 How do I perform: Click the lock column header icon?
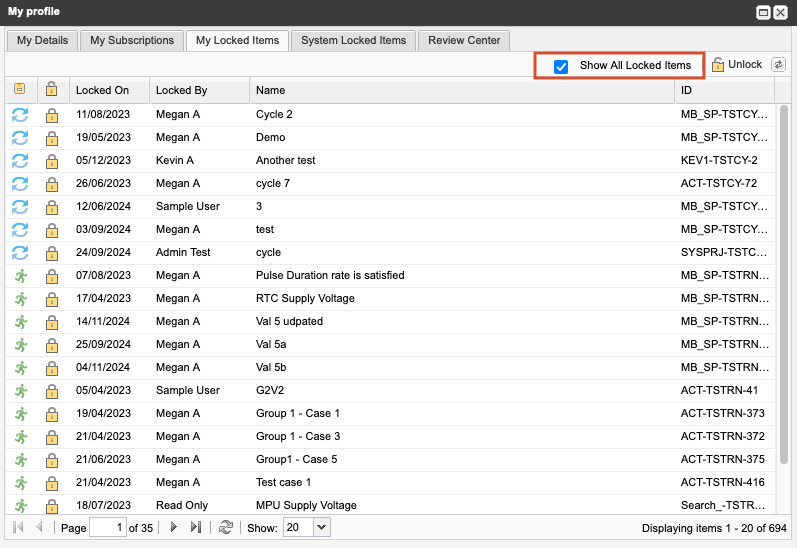[52, 90]
